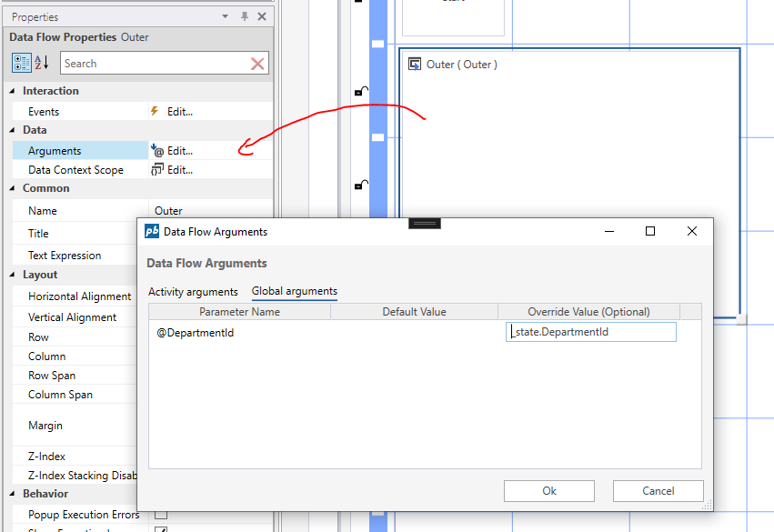Cancel the Data Flow Arguments dialog
The width and height of the screenshot is (774, 532).
click(658, 491)
